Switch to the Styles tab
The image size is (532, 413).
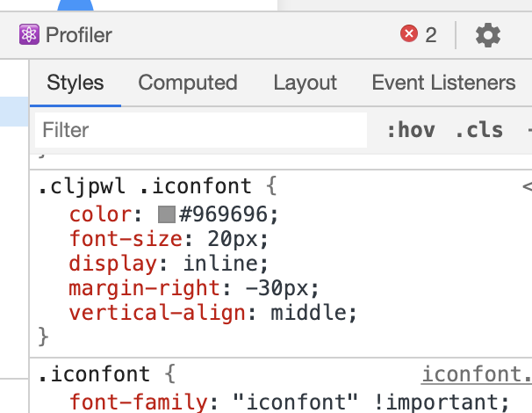[x=75, y=83]
